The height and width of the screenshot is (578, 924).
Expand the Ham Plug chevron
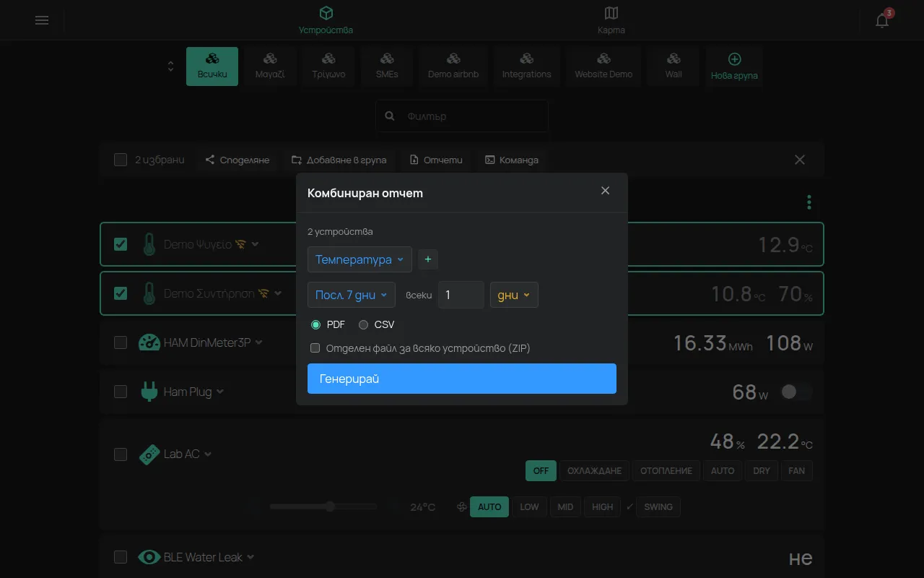click(220, 392)
